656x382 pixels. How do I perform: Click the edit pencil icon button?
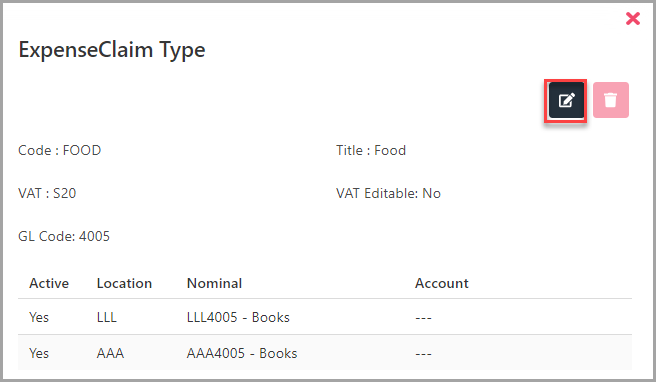click(x=566, y=100)
